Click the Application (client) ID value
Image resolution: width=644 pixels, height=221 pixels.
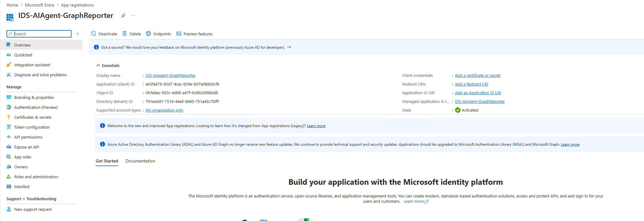[x=182, y=84]
